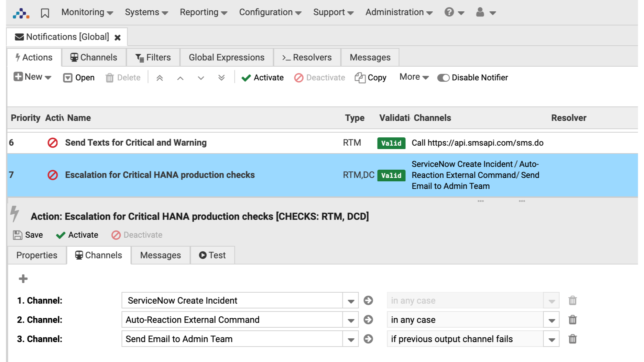Screen dimensions: 644x362
Task: Delete channel 1 with trash icon
Action: [572, 301]
